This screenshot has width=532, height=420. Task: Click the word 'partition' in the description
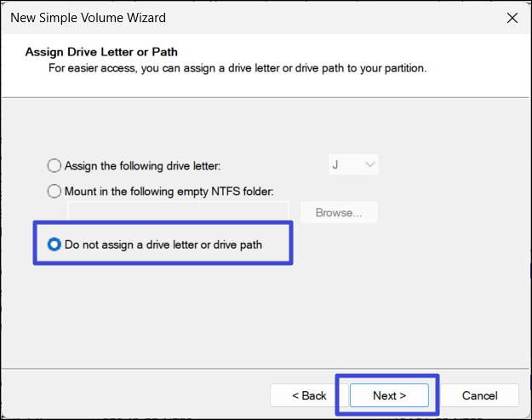402,66
